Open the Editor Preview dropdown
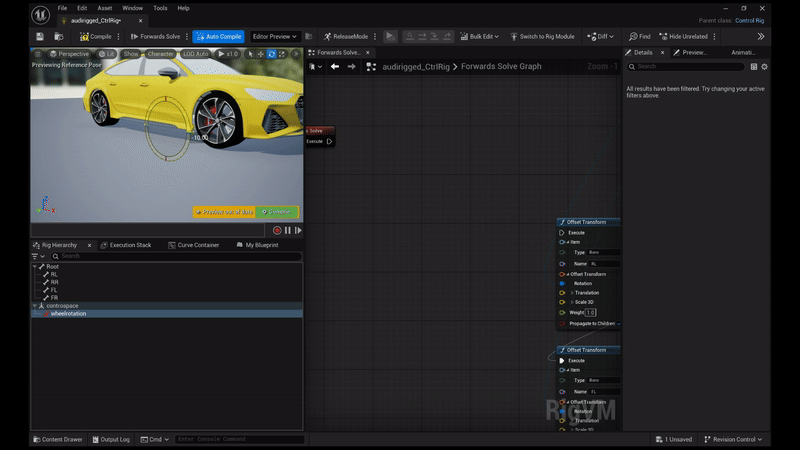Viewport: 800px width, 450px height. click(x=274, y=37)
